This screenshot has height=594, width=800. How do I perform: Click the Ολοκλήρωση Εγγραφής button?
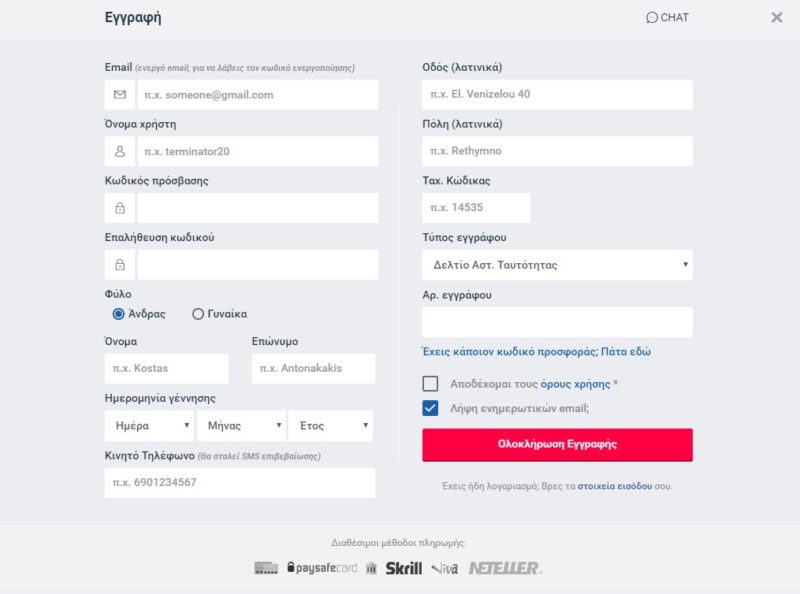[557, 444]
